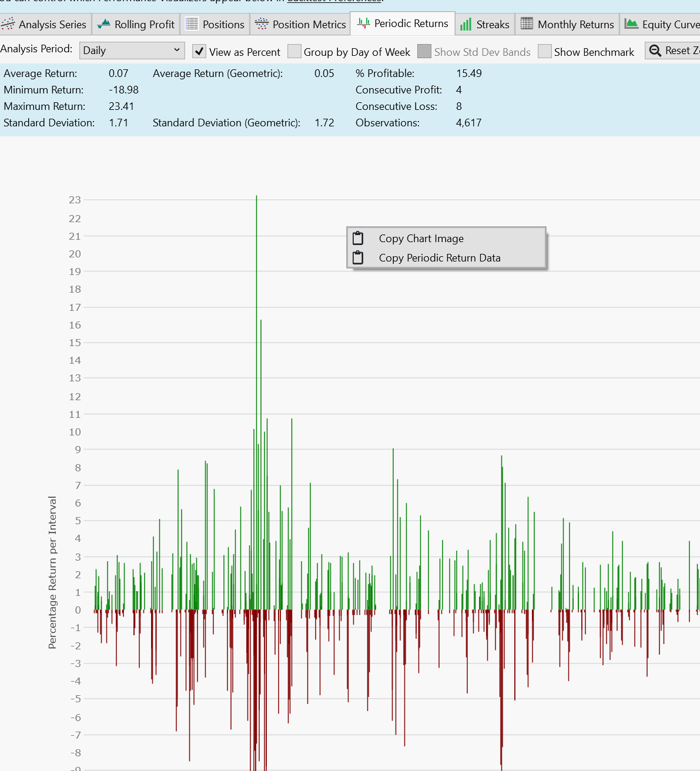Image resolution: width=700 pixels, height=771 pixels.
Task: Click the Equity Curve area chart icon
Action: [631, 24]
